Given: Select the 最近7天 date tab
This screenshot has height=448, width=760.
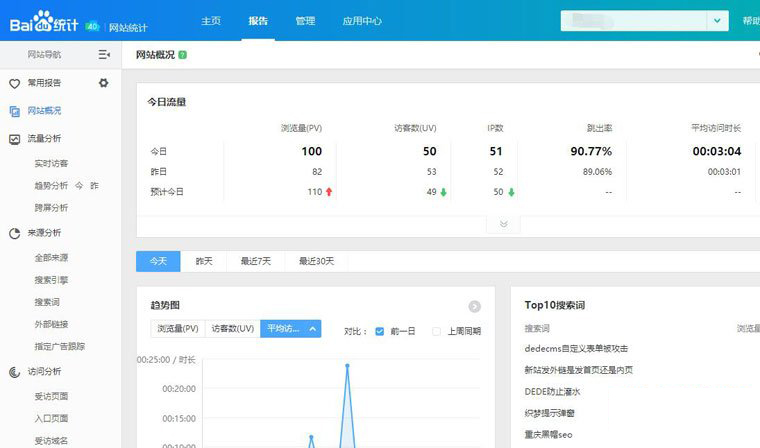Looking at the screenshot, I should [x=256, y=261].
